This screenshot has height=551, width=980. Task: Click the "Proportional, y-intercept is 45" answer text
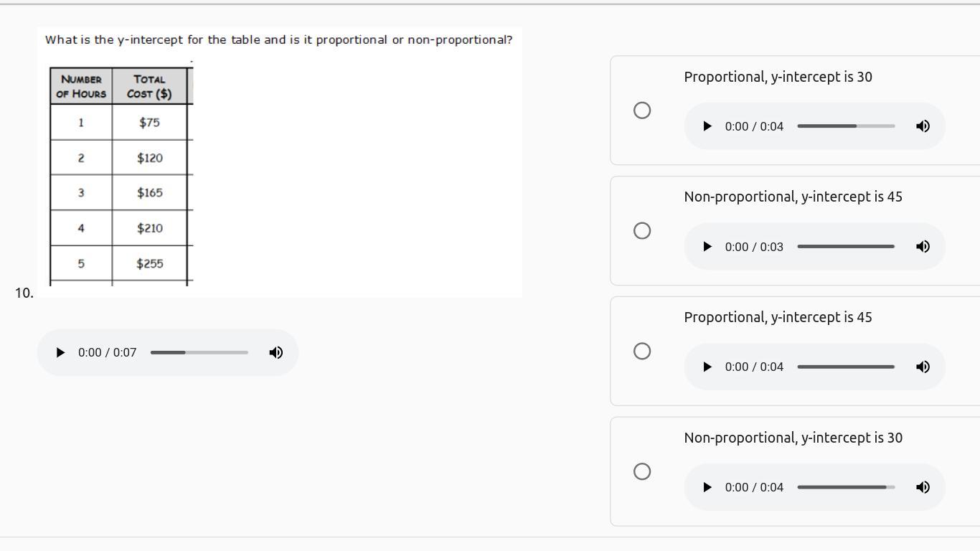pos(778,317)
